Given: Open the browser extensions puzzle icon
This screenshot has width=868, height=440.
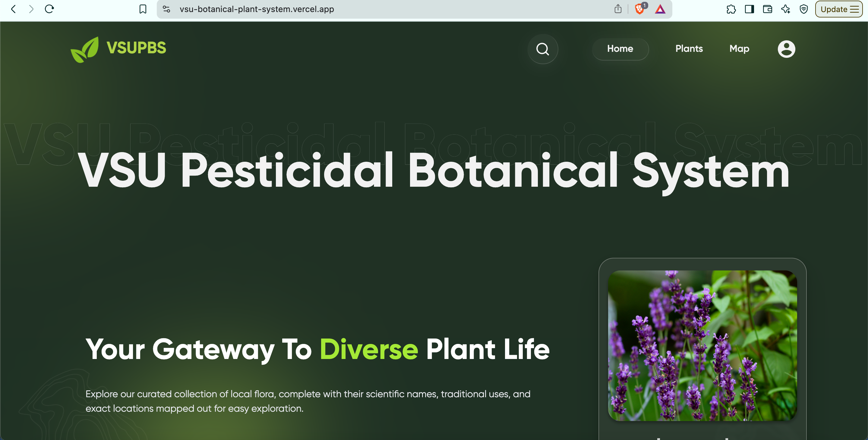Looking at the screenshot, I should 731,9.
